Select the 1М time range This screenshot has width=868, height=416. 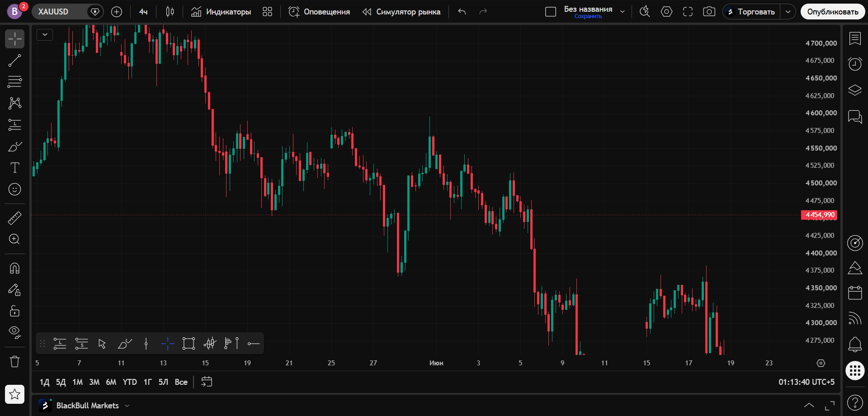[78, 382]
